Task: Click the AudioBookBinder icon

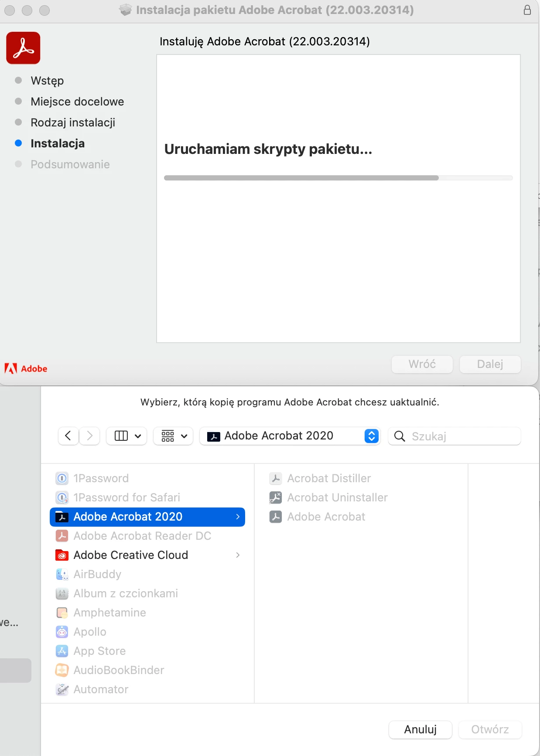Action: (x=62, y=670)
